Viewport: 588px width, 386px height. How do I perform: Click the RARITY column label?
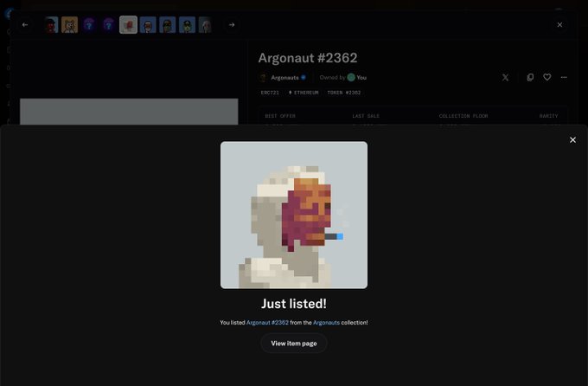(x=548, y=116)
